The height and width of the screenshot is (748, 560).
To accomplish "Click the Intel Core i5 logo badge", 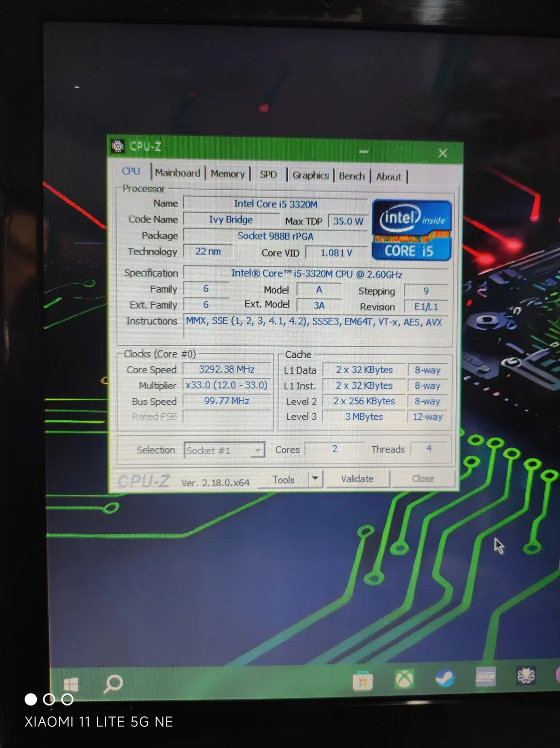I will pyautogui.click(x=412, y=230).
